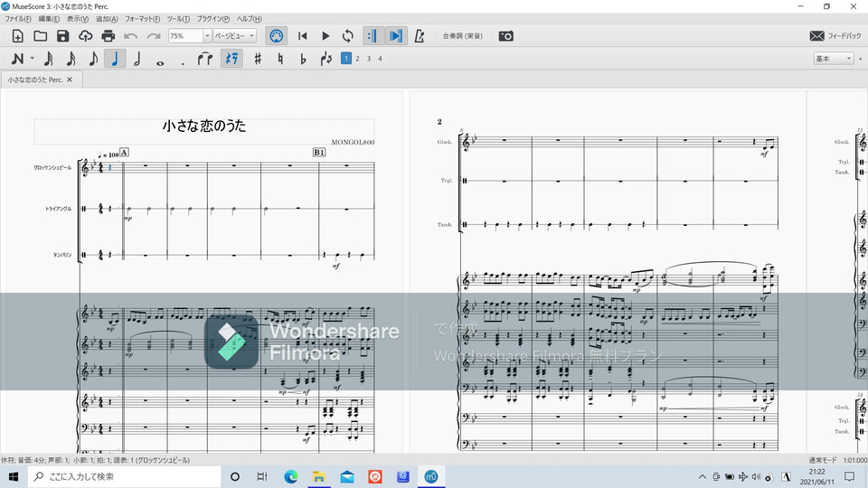Select the tempo marking 108
868x488 pixels.
[x=108, y=155]
